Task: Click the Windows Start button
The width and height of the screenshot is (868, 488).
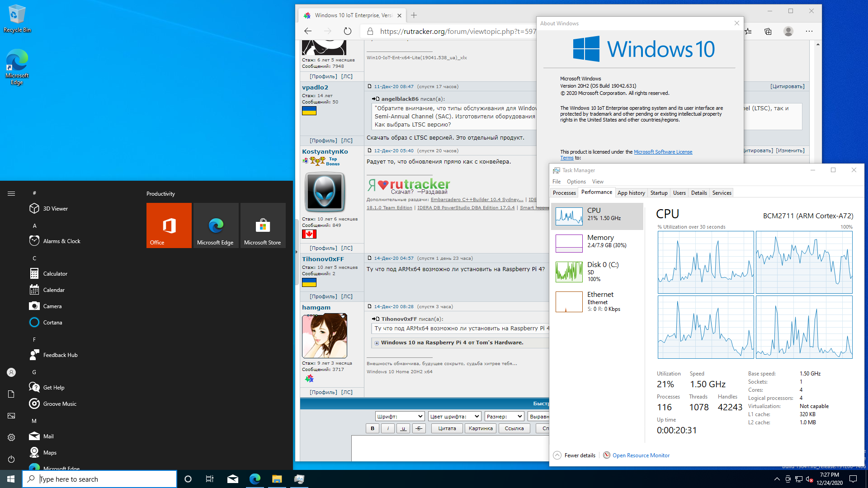Action: pos(11,479)
